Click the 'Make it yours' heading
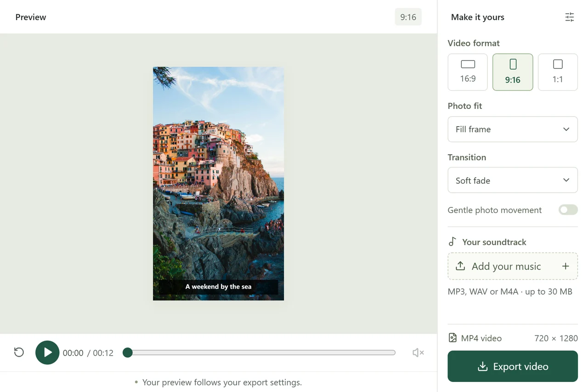Screen dimensions: 588x392 (478, 17)
